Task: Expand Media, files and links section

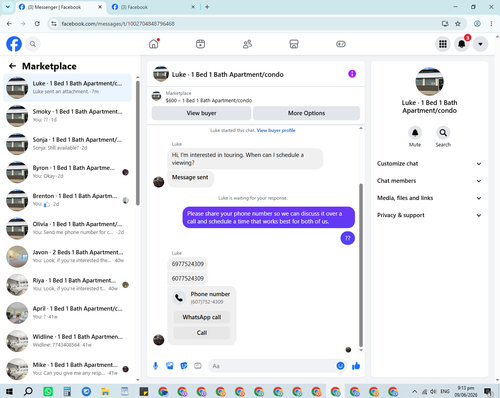Action: (429, 198)
